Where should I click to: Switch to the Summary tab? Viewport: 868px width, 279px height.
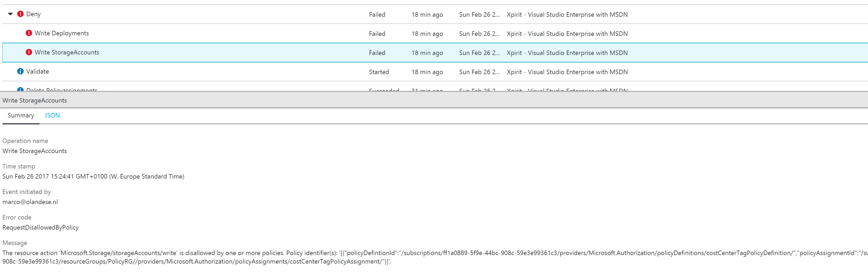(x=21, y=115)
